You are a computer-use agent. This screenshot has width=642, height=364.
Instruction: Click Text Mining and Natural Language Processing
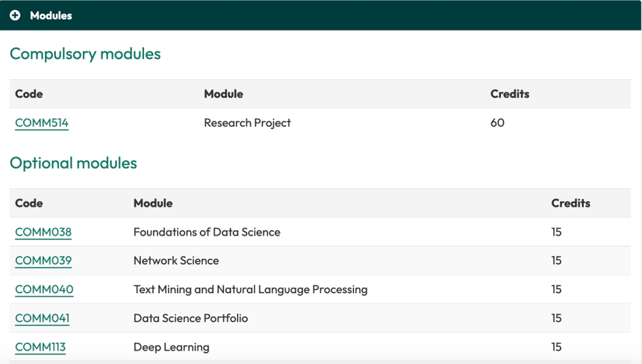click(x=250, y=289)
